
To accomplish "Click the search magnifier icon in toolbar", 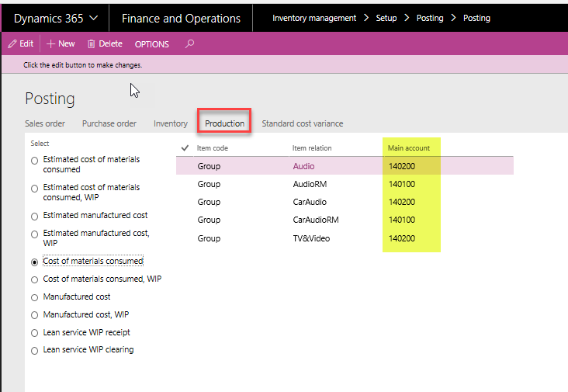I will (190, 44).
